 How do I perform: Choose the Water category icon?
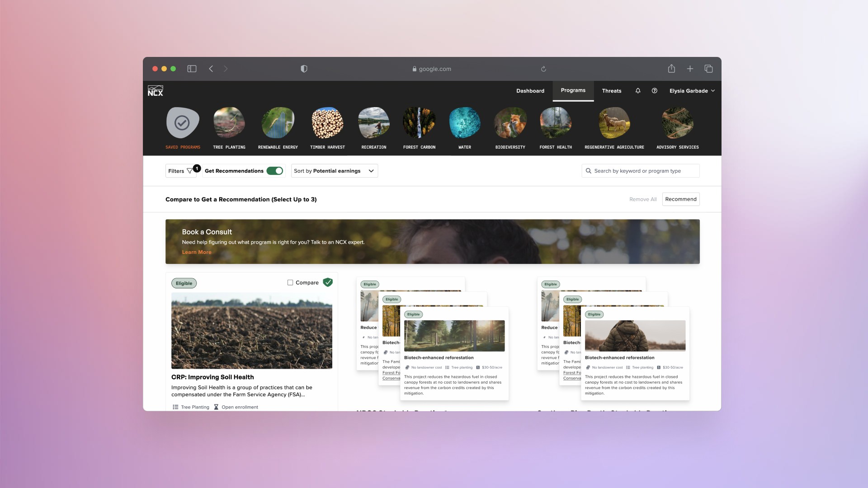point(464,123)
